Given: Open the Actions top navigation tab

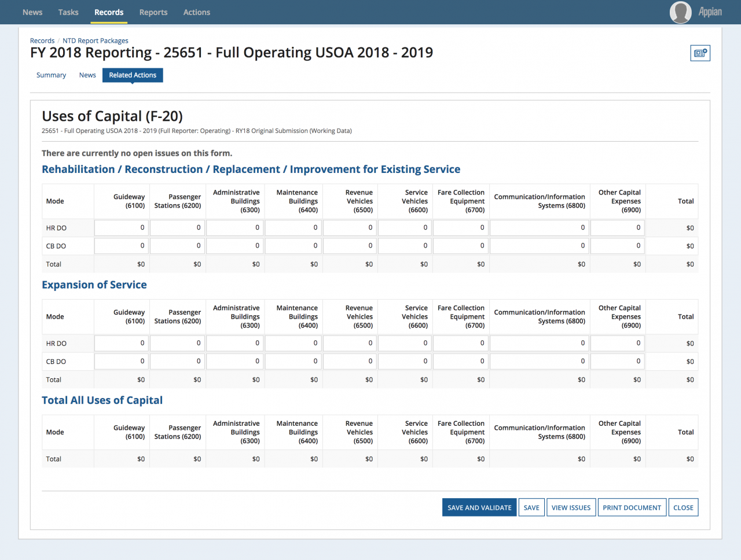Looking at the screenshot, I should point(197,12).
